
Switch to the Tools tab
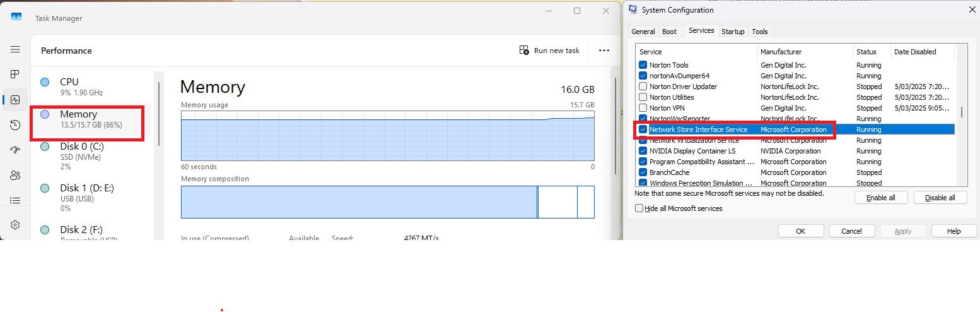[x=760, y=32]
